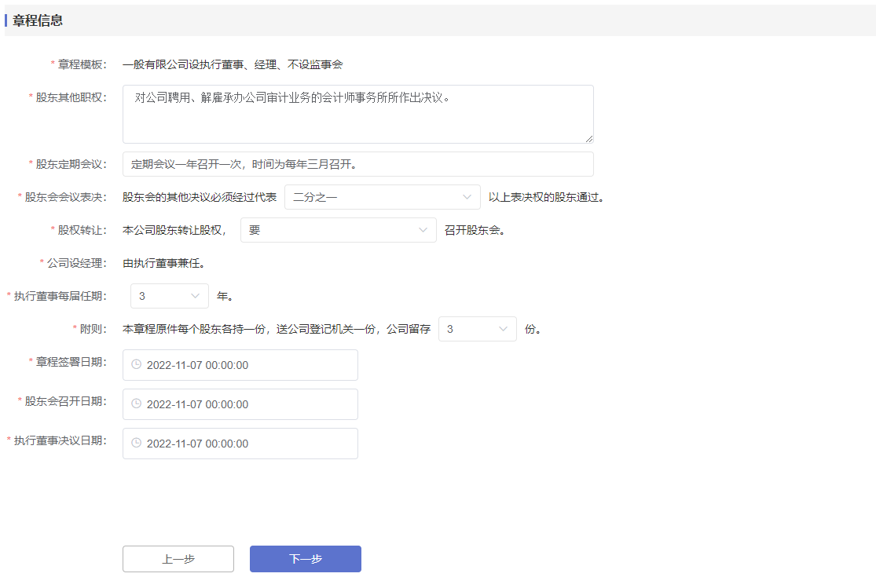Image resolution: width=876 pixels, height=588 pixels.
Task: Click the 章程信息 section header
Action: (38, 20)
